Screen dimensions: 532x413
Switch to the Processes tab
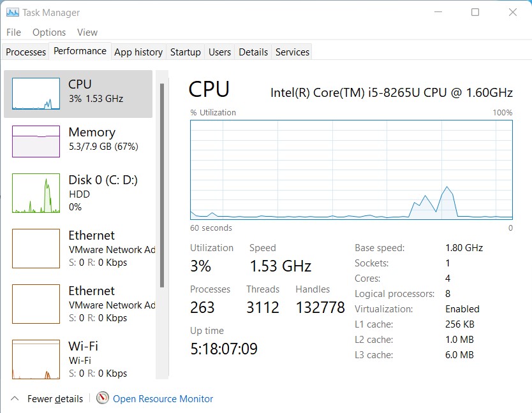coord(25,52)
